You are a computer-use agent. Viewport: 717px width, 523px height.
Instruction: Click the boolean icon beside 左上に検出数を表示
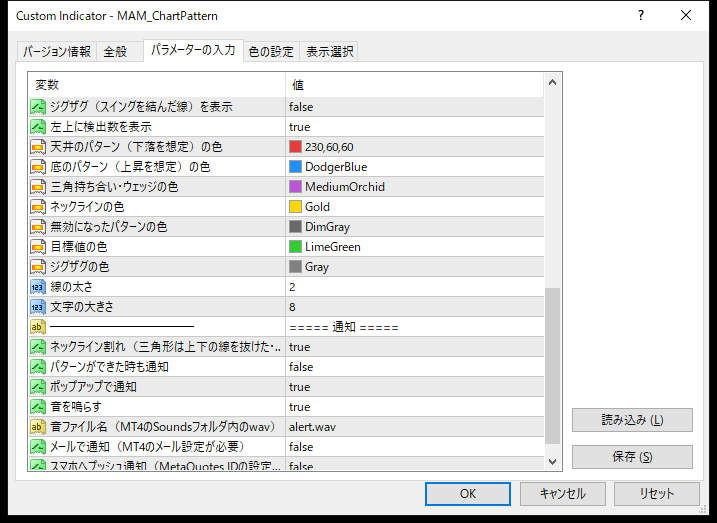point(38,127)
